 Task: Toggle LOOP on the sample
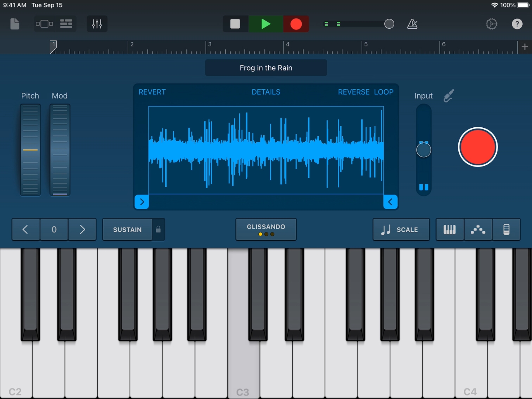(x=383, y=92)
